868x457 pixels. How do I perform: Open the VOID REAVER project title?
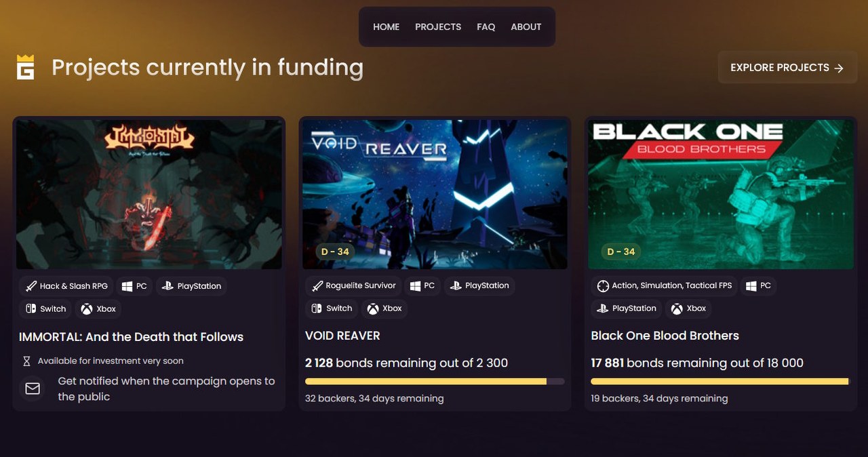342,335
